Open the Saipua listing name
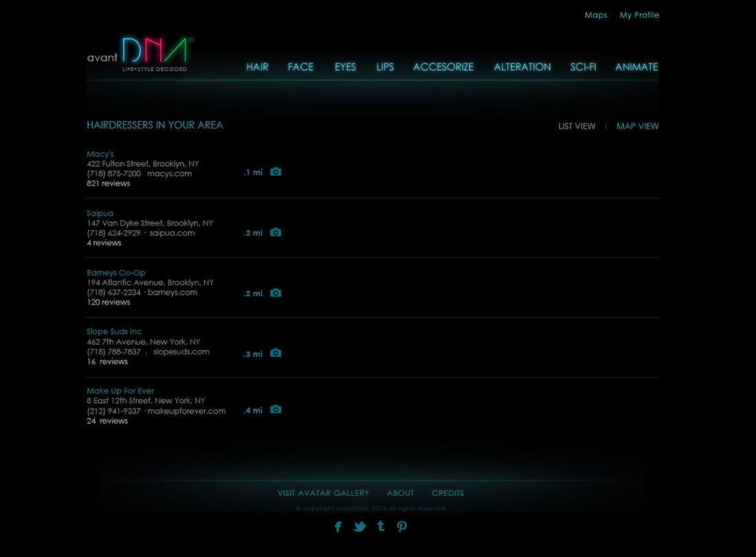Image resolution: width=756 pixels, height=557 pixels. [100, 213]
